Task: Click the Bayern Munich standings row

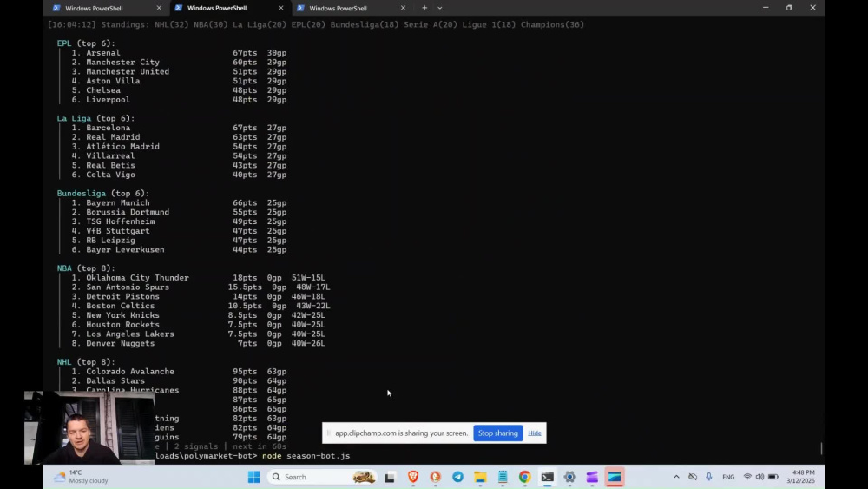Action: click(179, 202)
